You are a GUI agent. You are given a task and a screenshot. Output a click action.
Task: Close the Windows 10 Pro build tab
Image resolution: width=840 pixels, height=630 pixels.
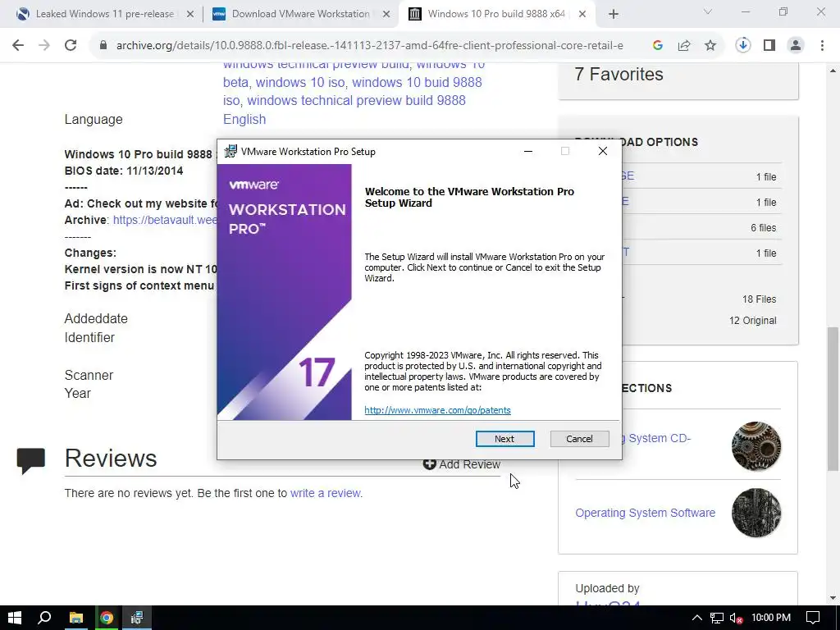[582, 15]
